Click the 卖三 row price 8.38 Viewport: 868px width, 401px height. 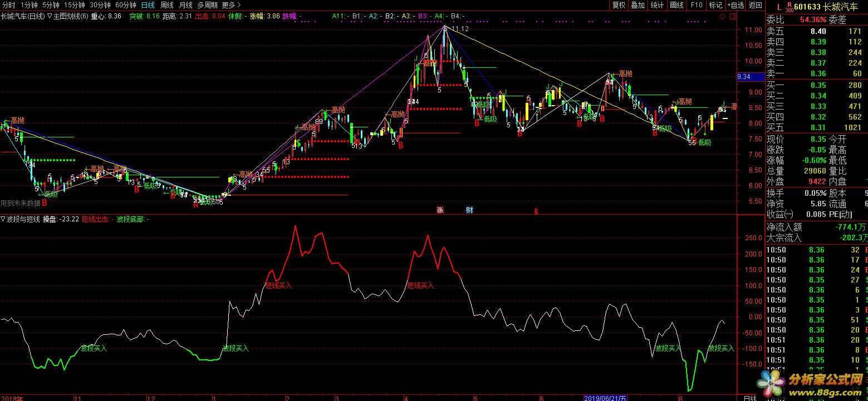[818, 52]
